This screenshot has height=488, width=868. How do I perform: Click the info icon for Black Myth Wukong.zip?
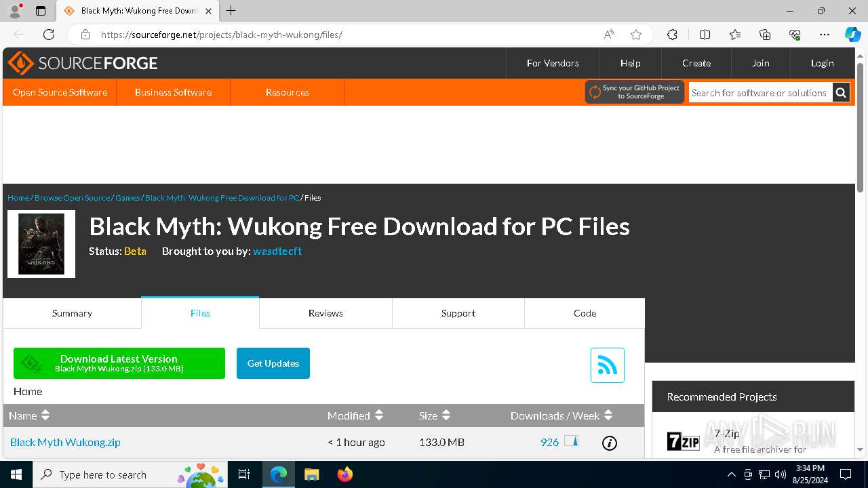pyautogui.click(x=610, y=443)
